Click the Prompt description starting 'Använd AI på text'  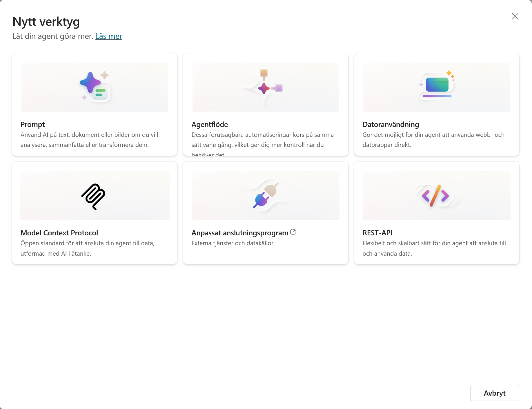pos(89,140)
